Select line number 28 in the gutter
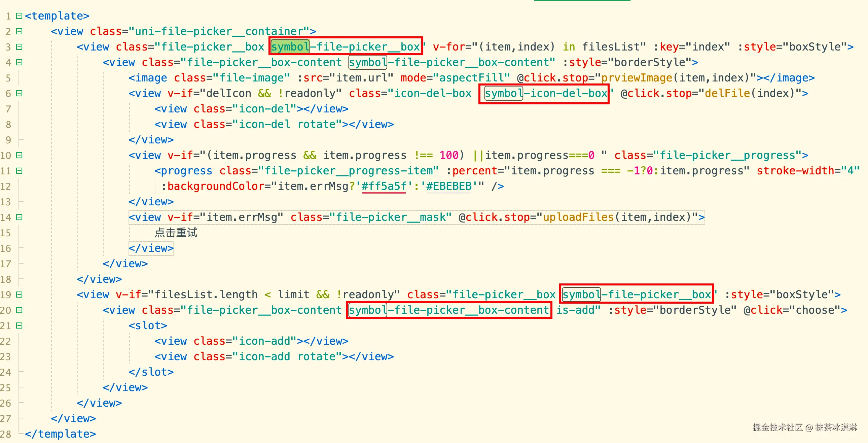 click(6, 434)
